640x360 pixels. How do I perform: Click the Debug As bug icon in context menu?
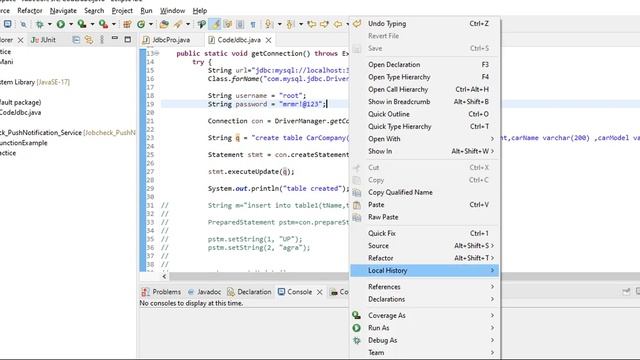point(357,340)
